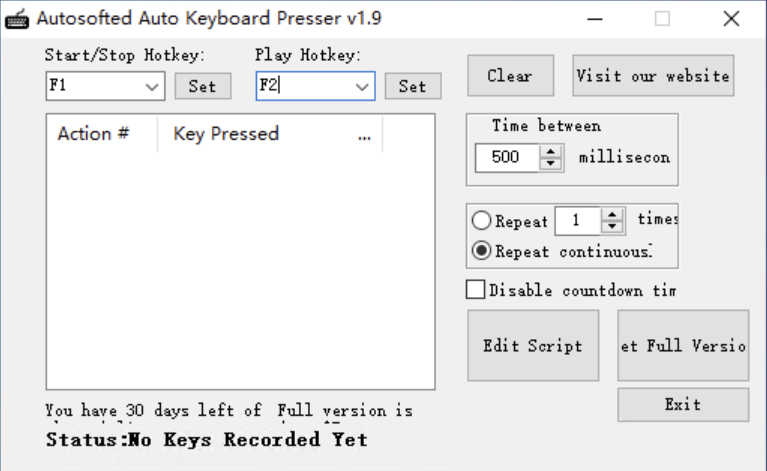Click the Key Pressed column header
The width and height of the screenshot is (767, 471).
coord(226,134)
